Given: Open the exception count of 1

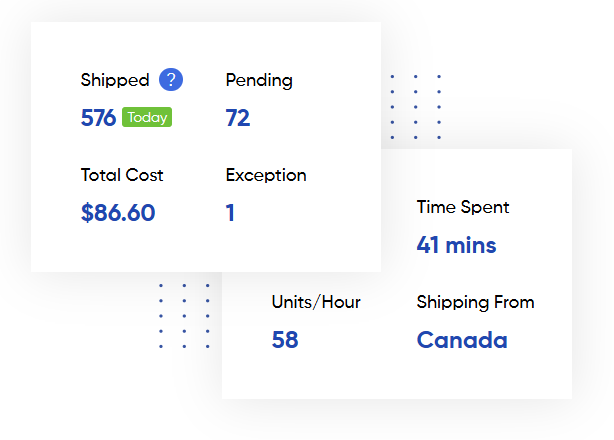Looking at the screenshot, I should (x=231, y=213).
